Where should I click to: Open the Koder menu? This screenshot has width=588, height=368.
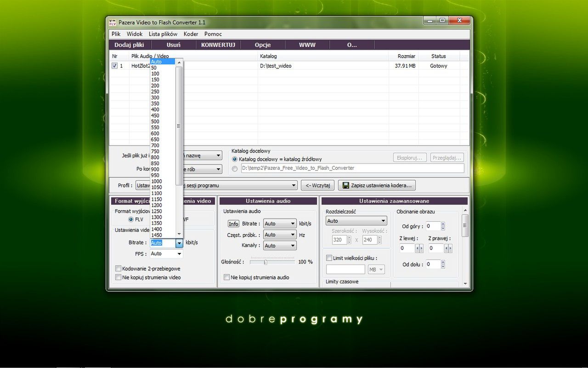(x=191, y=34)
